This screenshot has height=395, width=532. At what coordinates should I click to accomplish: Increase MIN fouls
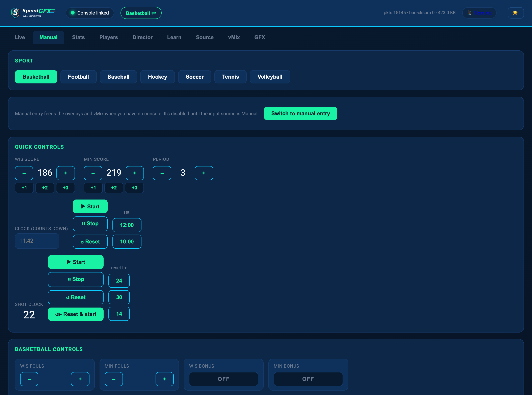click(164, 379)
